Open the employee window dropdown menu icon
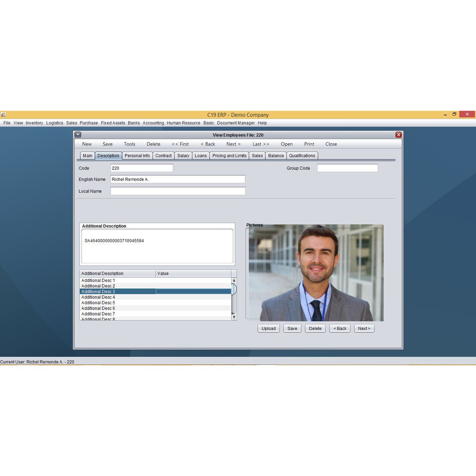476x476 pixels. click(x=78, y=134)
